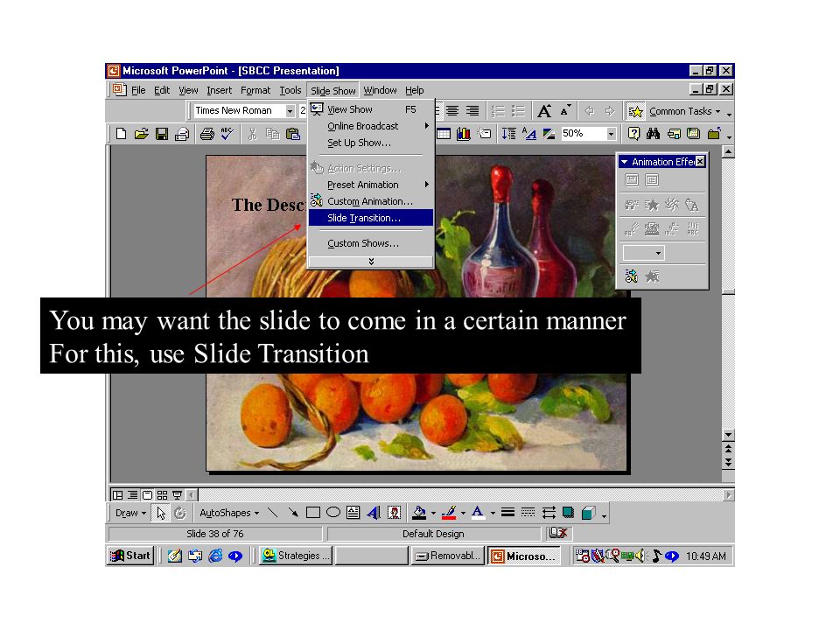Screen dimensions: 840x630
Task: Apply numbered list formatting
Action: [x=498, y=111]
